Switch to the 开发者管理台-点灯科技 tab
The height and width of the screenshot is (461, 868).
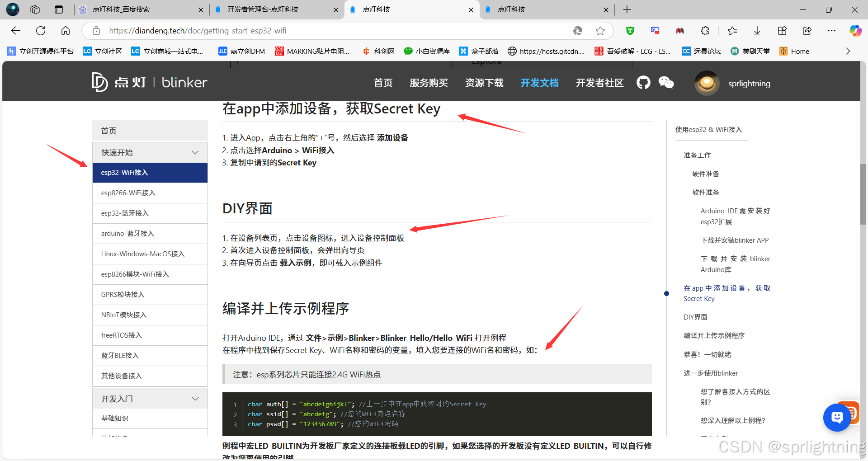pyautogui.click(x=277, y=9)
